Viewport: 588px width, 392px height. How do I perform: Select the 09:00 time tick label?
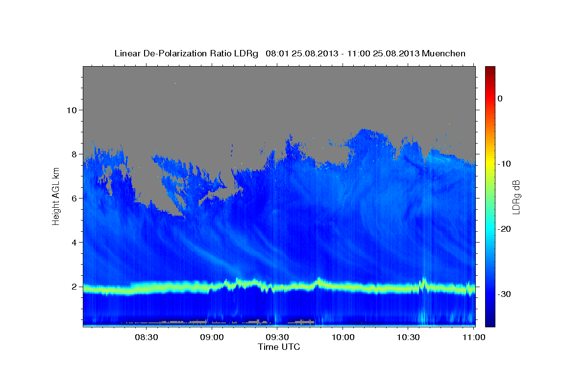pyautogui.click(x=212, y=337)
